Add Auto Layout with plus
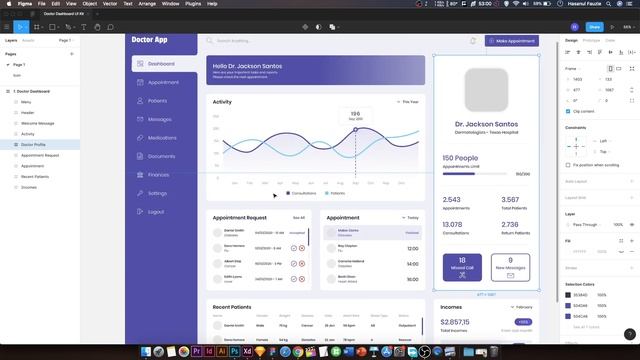Image resolution: width=640 pixels, height=360 pixels. (632, 181)
